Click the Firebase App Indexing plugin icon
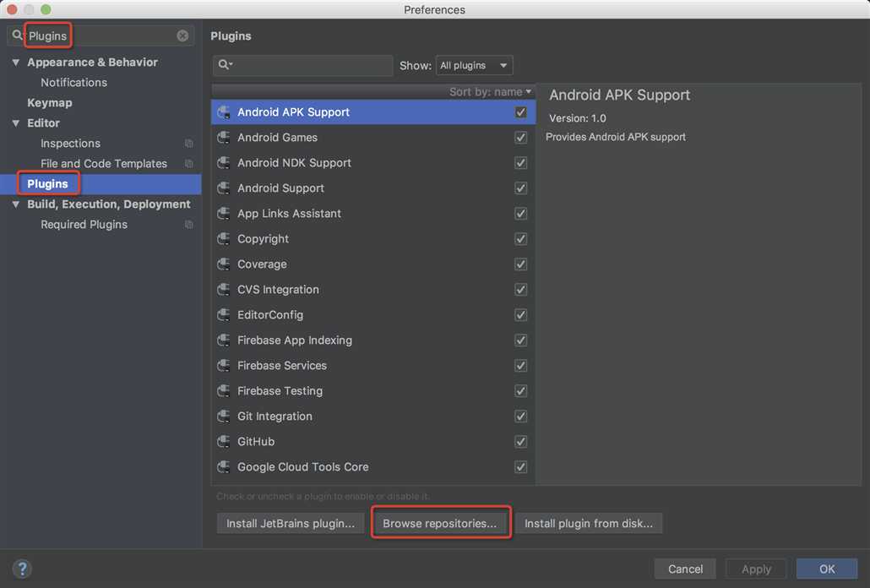This screenshot has height=588, width=870. (x=224, y=340)
